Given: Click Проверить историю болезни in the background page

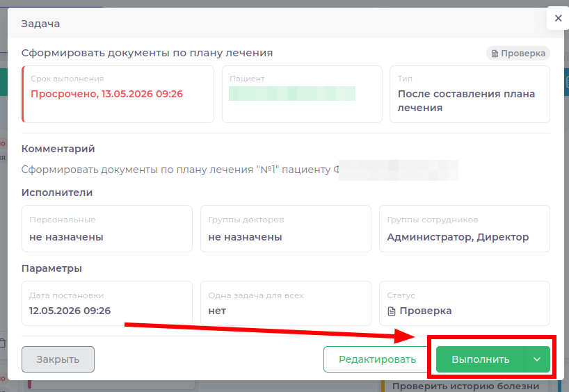Looking at the screenshot, I should click(x=465, y=386).
